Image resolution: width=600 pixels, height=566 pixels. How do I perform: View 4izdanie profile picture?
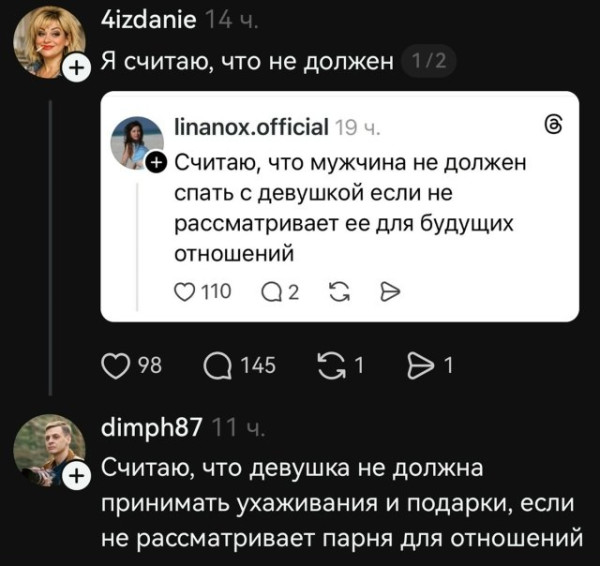[45, 40]
